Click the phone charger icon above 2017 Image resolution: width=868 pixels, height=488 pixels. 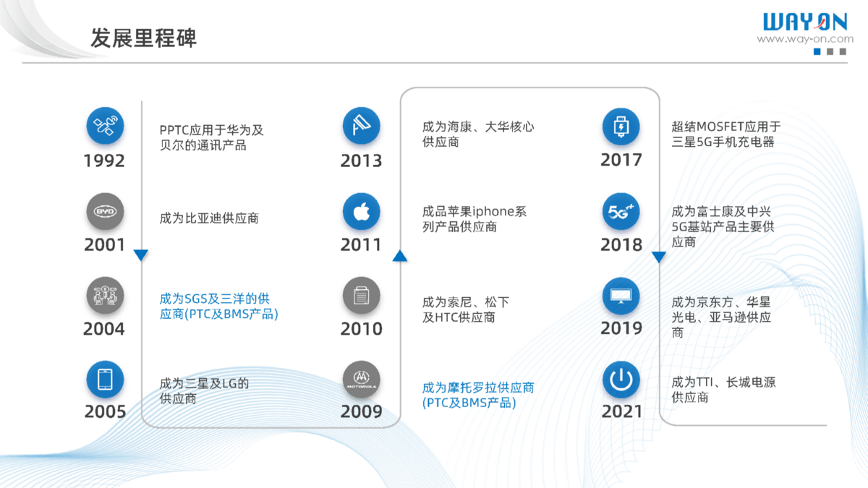pyautogui.click(x=621, y=127)
